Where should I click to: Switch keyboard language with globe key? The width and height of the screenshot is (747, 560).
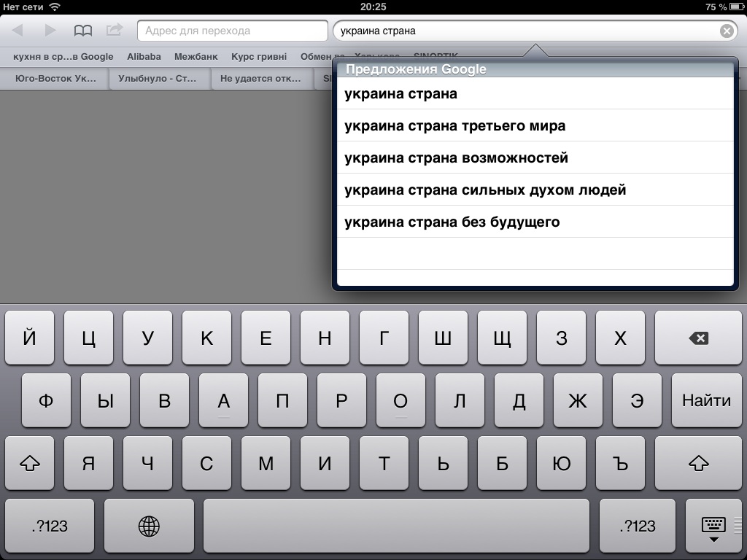(149, 526)
